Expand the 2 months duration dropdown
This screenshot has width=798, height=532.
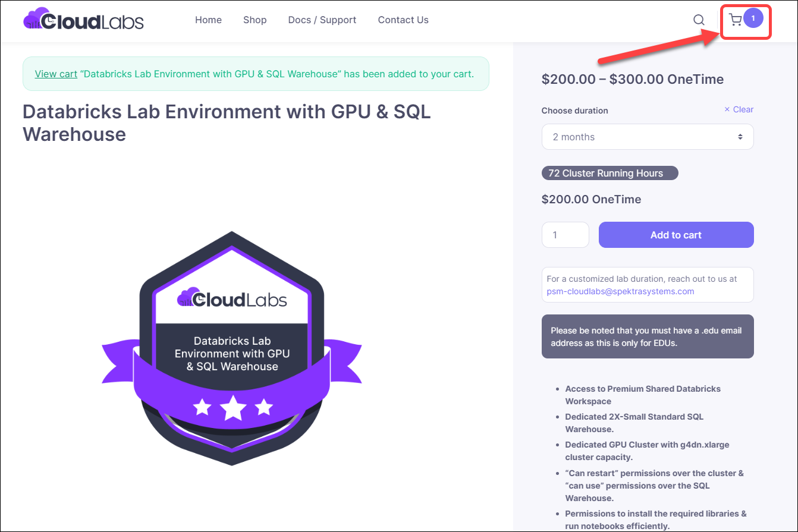coord(648,137)
